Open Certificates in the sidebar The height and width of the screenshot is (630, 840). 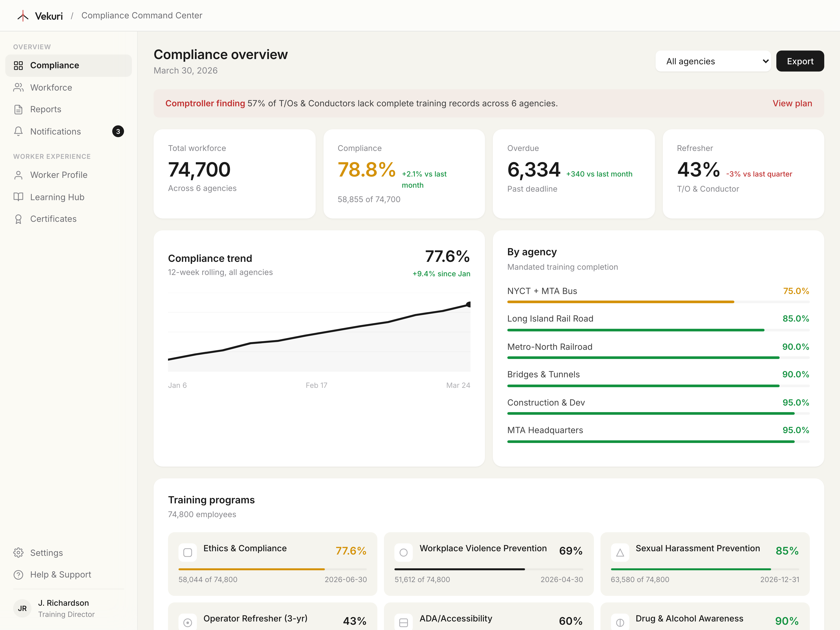68,219
